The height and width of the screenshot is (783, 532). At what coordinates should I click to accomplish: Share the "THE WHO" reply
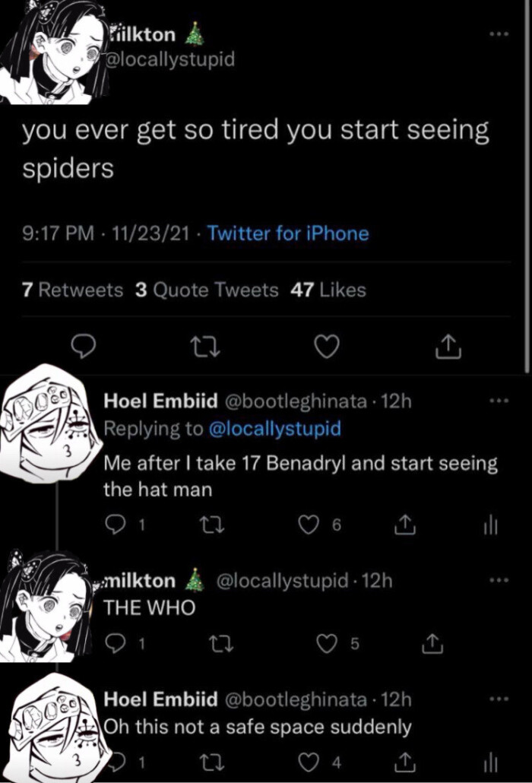pos(427,643)
